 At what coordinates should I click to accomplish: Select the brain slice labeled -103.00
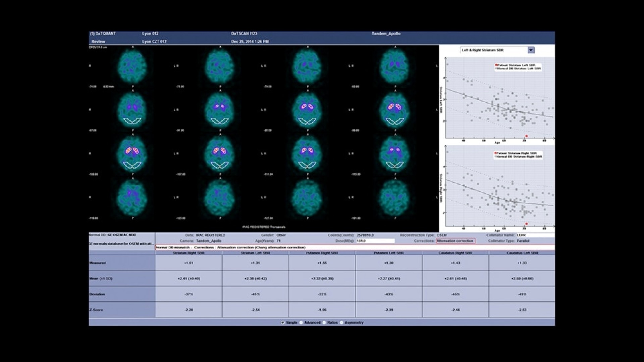[132, 154]
